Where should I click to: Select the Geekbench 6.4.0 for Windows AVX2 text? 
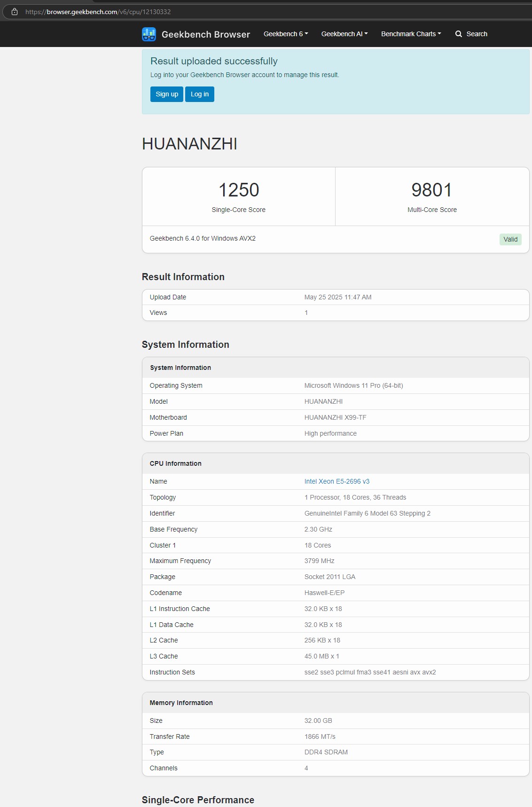pyautogui.click(x=203, y=238)
